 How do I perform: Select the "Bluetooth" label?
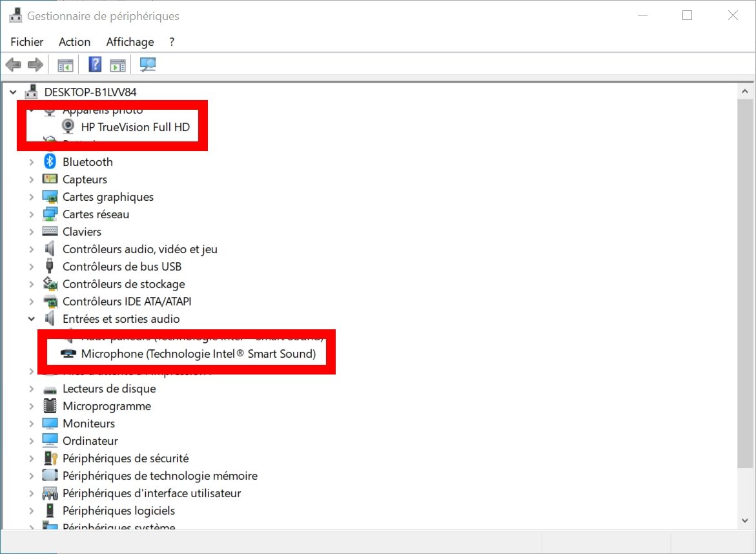(88, 162)
